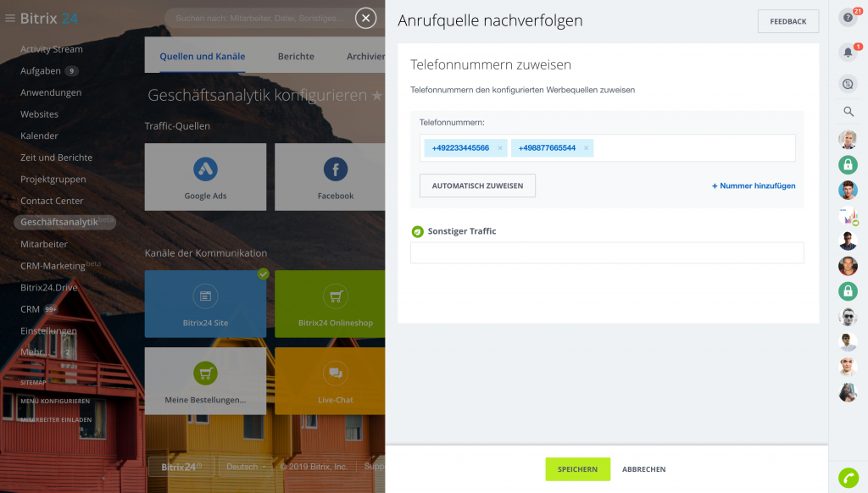868x493 pixels.
Task: Switch to the Berichte tab
Action: click(x=296, y=57)
